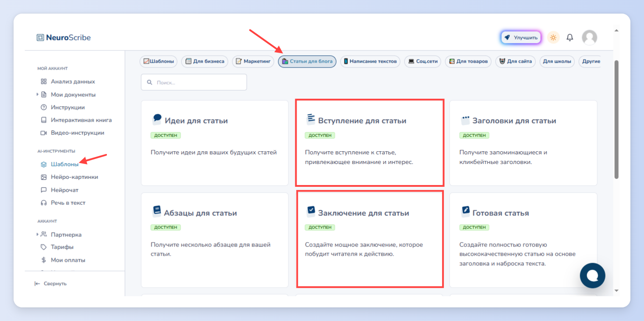Click the Нейро-картинки image icon
644x321 pixels.
click(44, 177)
